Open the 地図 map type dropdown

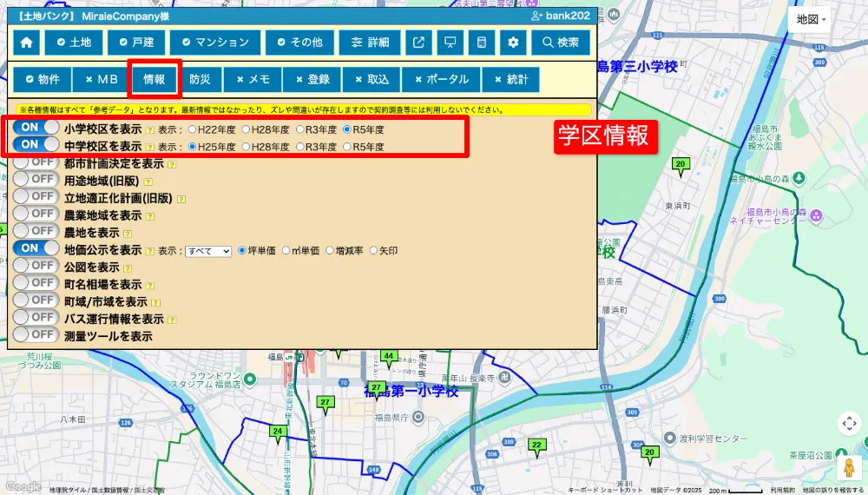[809, 19]
